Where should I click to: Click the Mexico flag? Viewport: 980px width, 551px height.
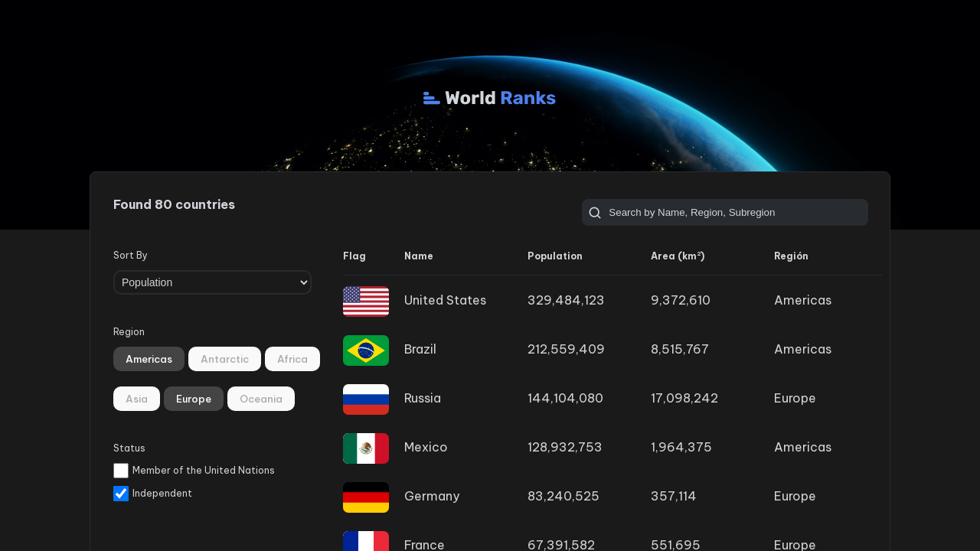[366, 448]
